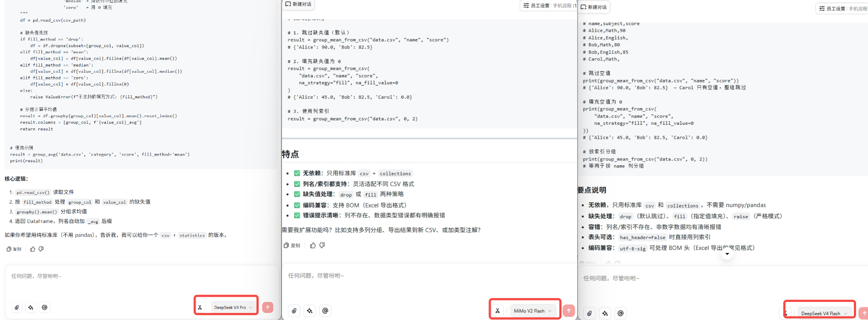Open the DeepSeek V4 Flash model selector
Viewport: 868px width, 320px height.
point(824,313)
